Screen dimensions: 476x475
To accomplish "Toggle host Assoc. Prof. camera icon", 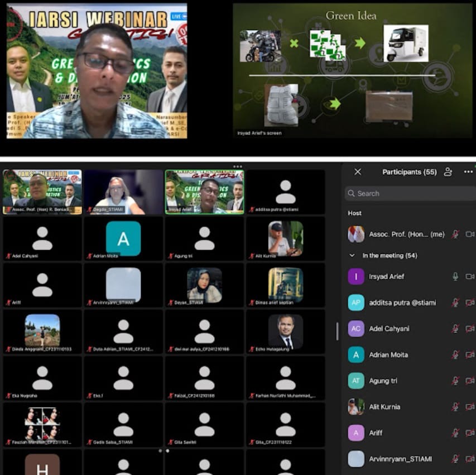I will coord(470,234).
